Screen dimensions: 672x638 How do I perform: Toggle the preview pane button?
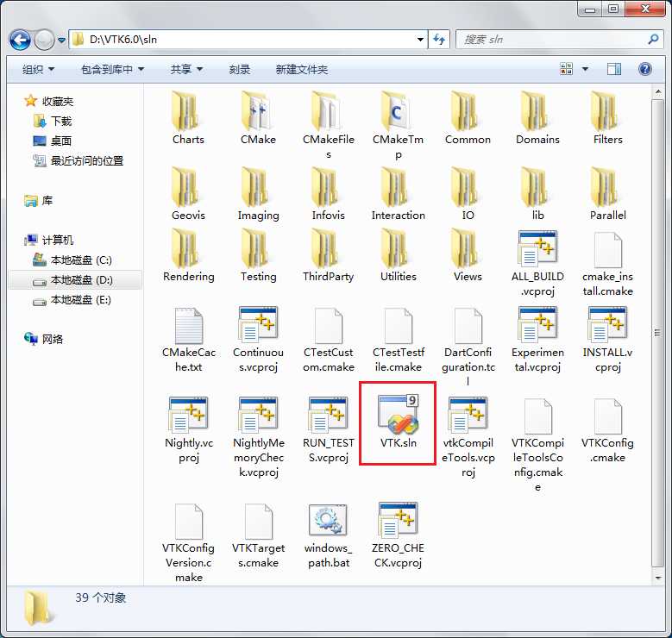[613, 69]
